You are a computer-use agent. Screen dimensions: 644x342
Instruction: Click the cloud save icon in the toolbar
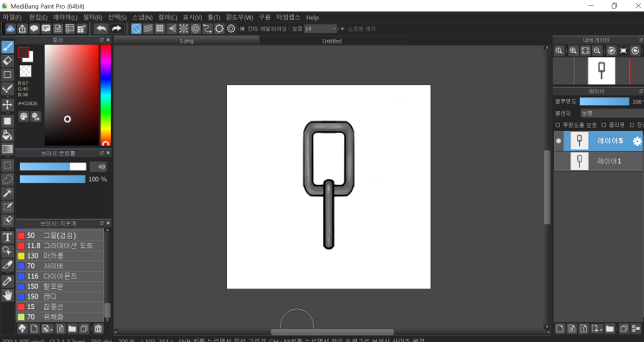coord(10,29)
